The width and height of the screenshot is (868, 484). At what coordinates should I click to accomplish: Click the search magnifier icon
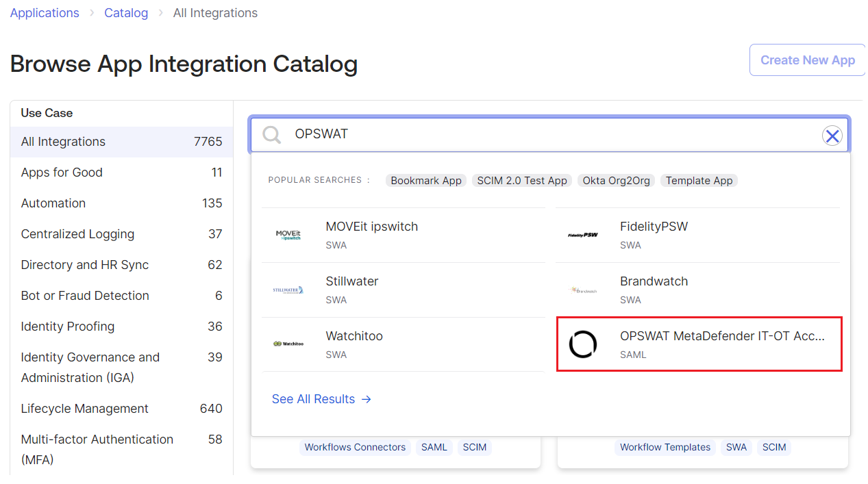coord(272,135)
